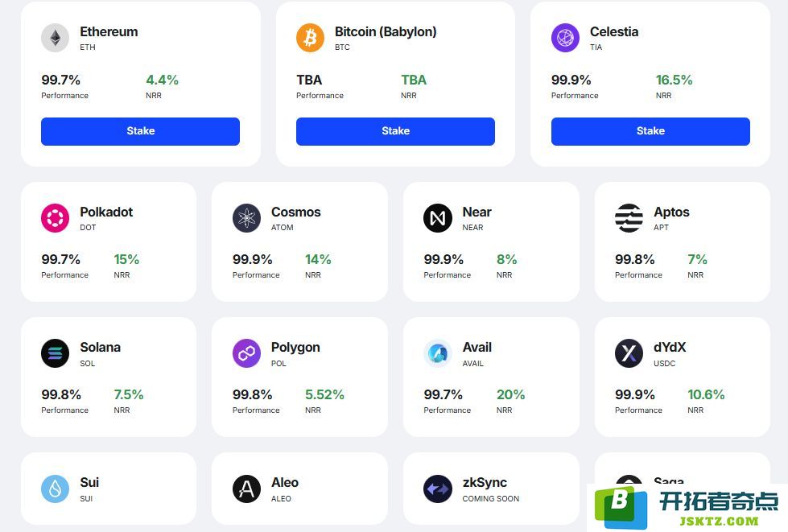This screenshot has width=788, height=532.
Task: Click the Cosmos atom logo icon
Action: pyautogui.click(x=247, y=218)
